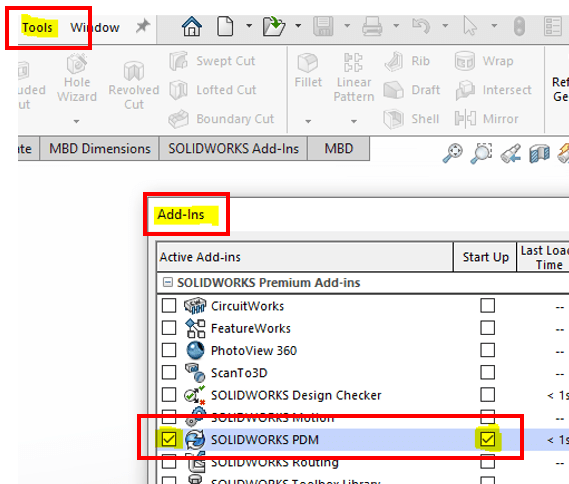
Task: Select the Mirror tool
Action: pos(487,119)
